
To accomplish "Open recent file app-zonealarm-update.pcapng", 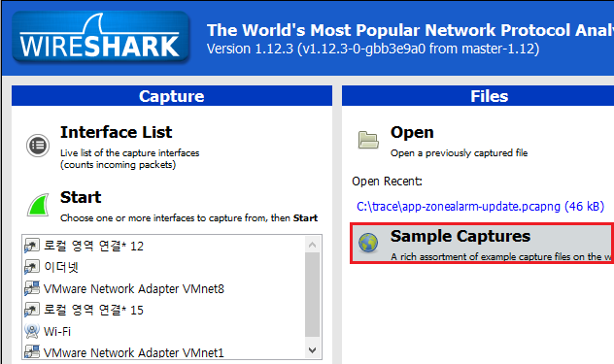I will (481, 206).
